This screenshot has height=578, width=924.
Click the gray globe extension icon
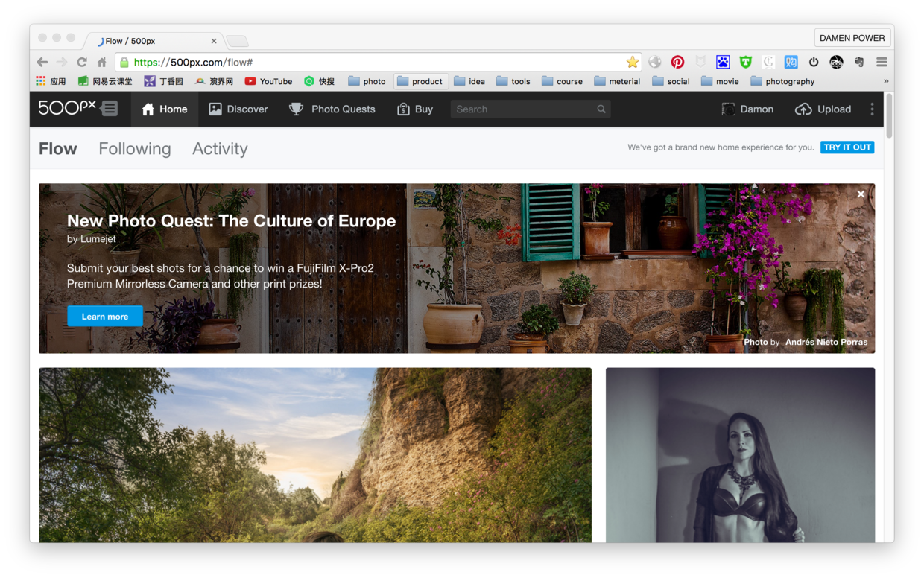(655, 62)
